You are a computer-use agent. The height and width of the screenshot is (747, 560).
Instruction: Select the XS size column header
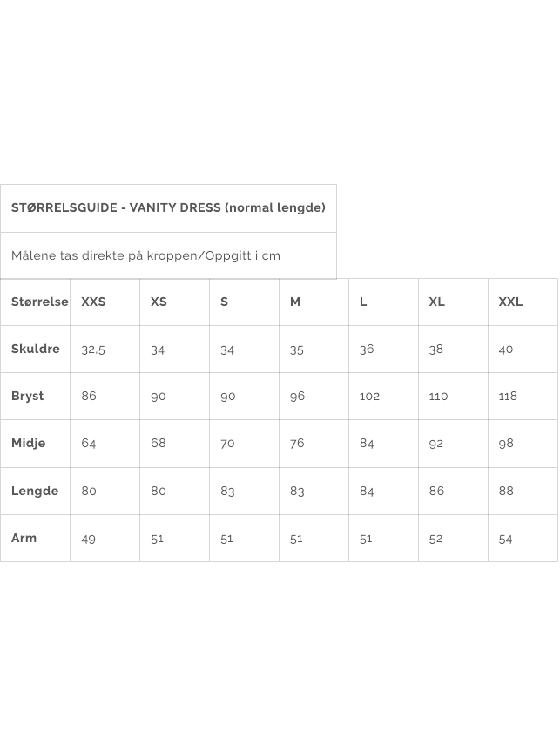[x=159, y=302]
